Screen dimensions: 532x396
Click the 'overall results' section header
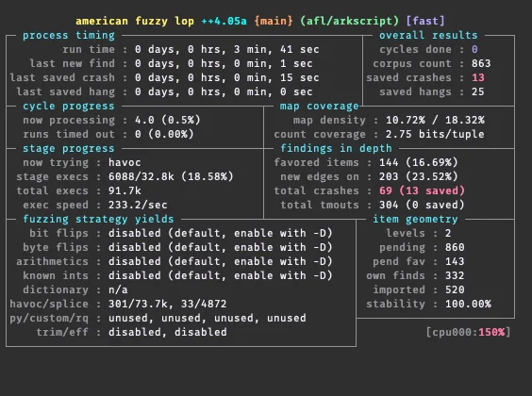[x=428, y=35]
